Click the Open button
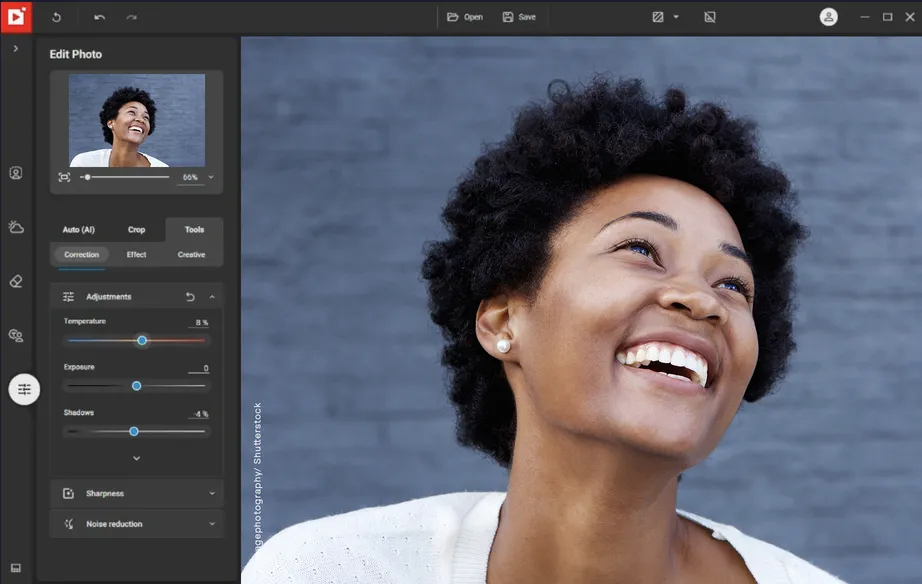Screen dimensions: 922x584 coord(465,17)
